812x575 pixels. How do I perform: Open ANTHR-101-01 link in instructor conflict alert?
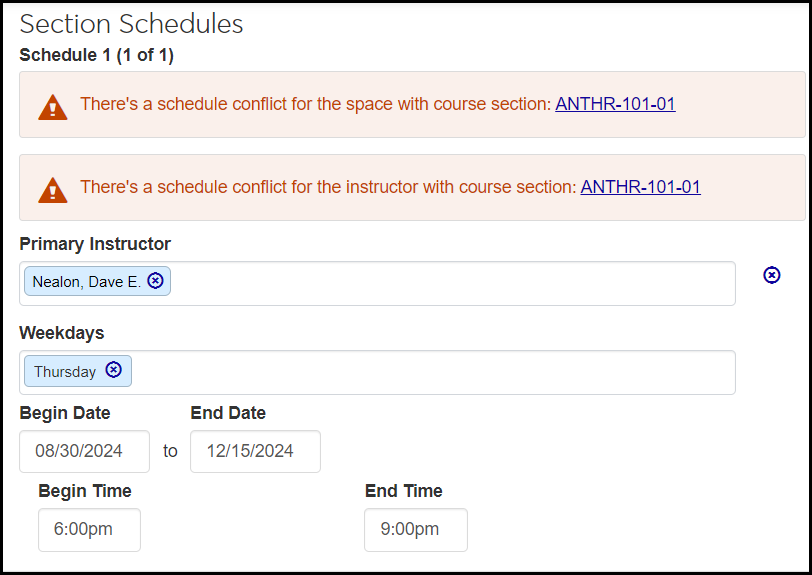[640, 187]
